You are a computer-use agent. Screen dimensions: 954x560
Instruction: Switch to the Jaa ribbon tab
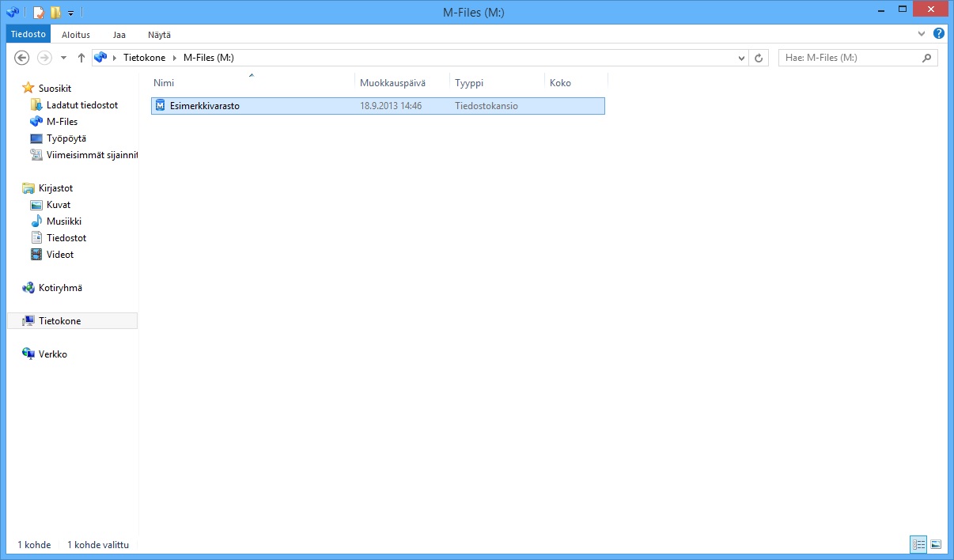click(119, 35)
